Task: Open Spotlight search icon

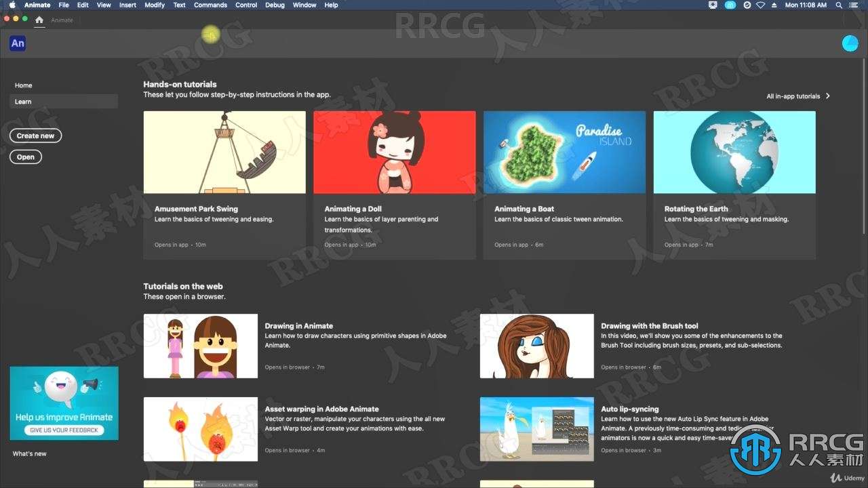Action: click(840, 5)
